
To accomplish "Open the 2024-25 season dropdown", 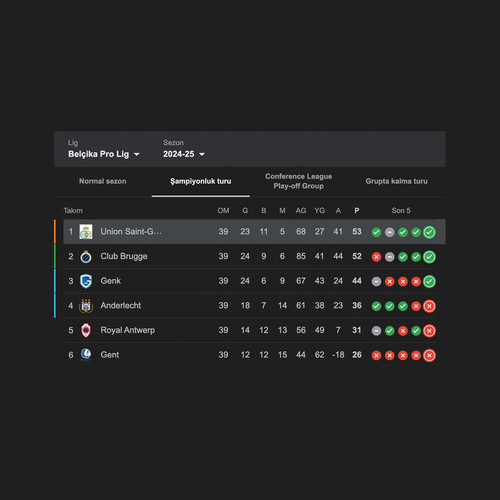I will [x=184, y=154].
